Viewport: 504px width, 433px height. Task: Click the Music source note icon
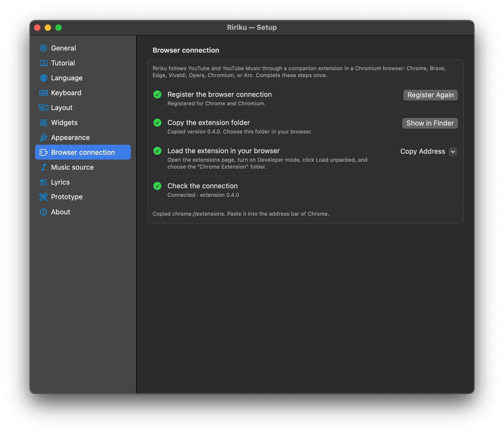43,167
